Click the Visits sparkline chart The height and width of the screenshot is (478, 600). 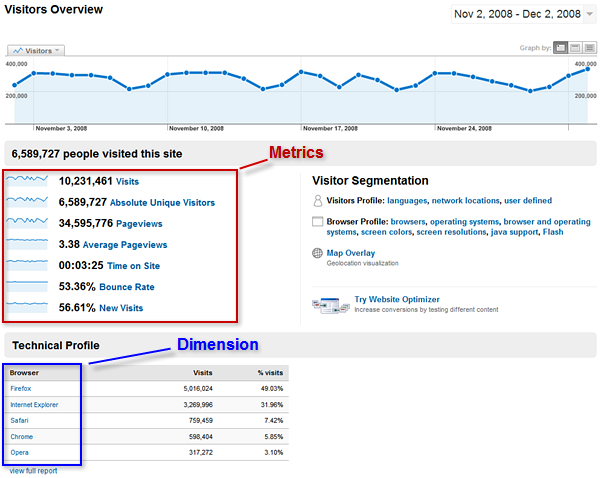tap(27, 180)
